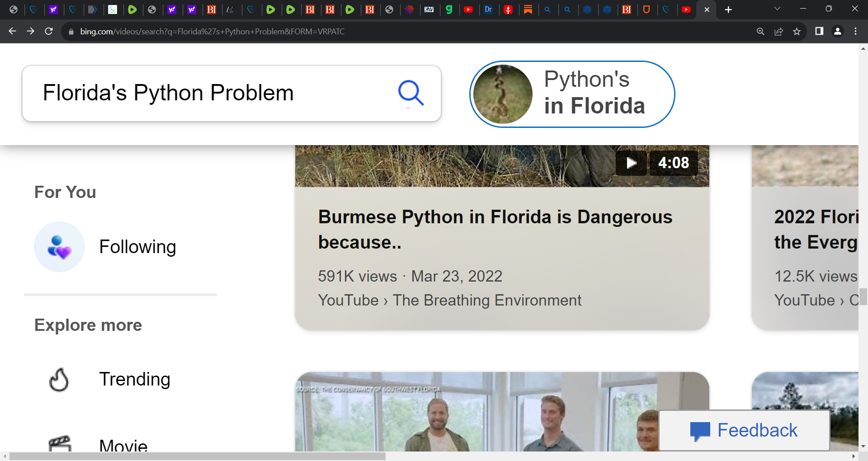Click the vertical scrollbar thumb
The image size is (868, 461).
[x=863, y=297]
